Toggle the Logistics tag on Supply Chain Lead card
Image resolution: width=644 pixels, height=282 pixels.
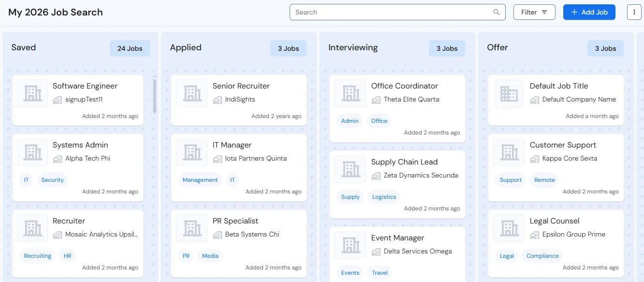pyautogui.click(x=384, y=197)
